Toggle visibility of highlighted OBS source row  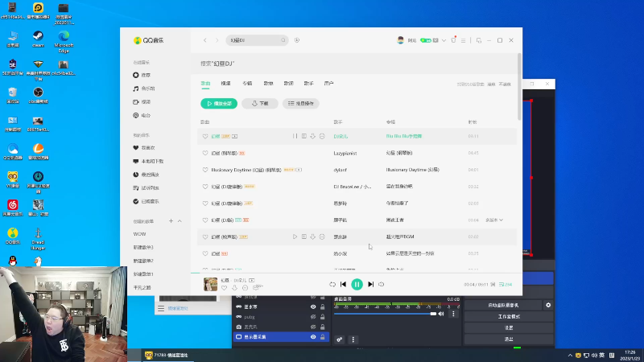click(313, 337)
